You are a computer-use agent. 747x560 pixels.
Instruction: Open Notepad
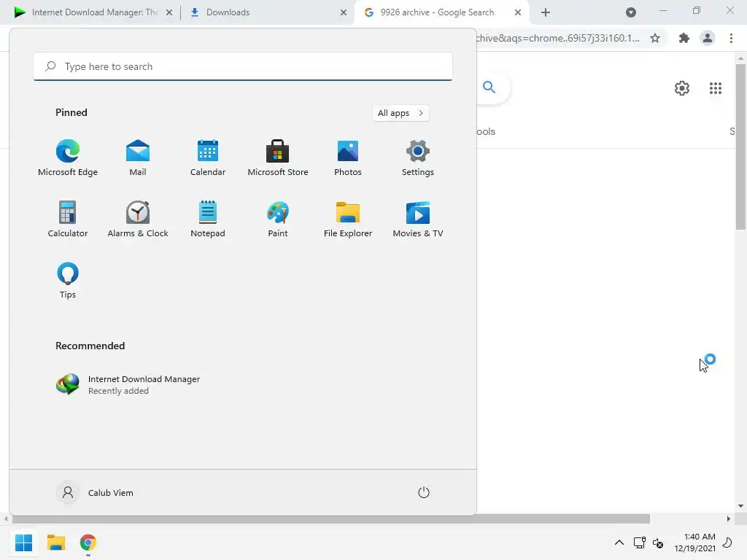click(208, 219)
